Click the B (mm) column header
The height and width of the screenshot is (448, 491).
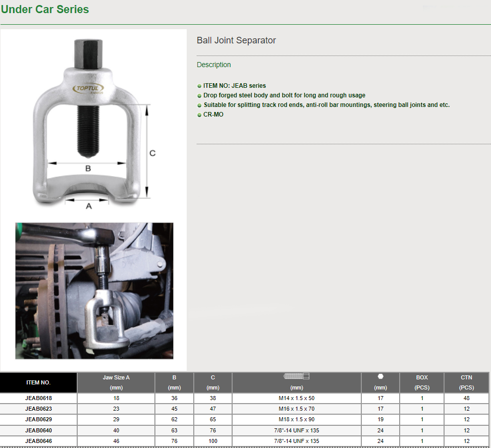(175, 382)
